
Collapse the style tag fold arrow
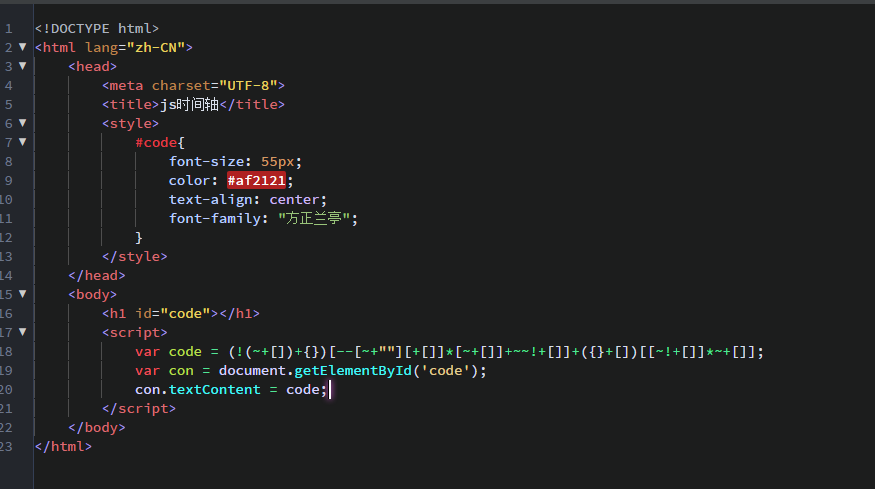23,123
